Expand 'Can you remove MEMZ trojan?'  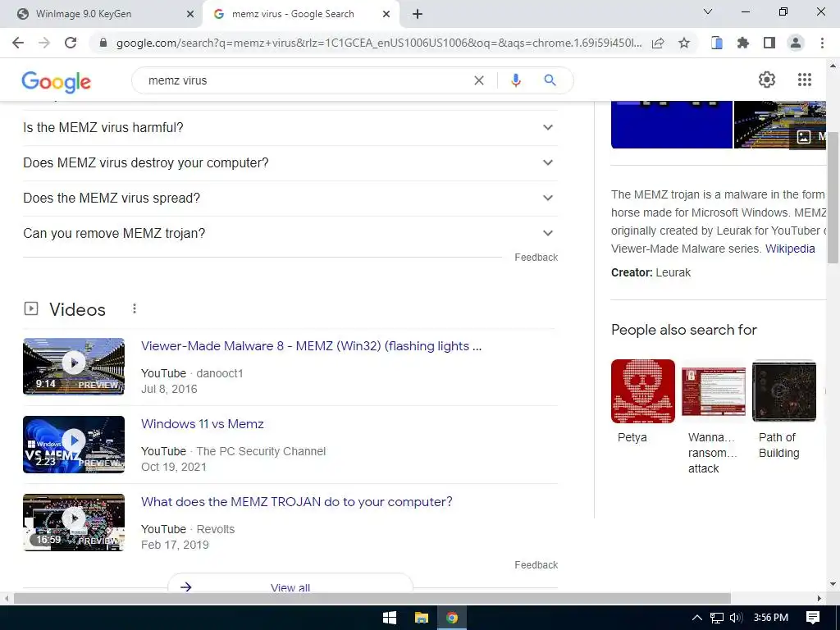(x=290, y=234)
